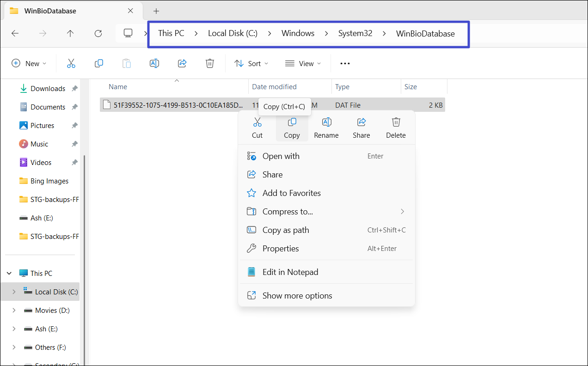Collapse the This PC tree node
This screenshot has height=366, width=588.
[10, 273]
